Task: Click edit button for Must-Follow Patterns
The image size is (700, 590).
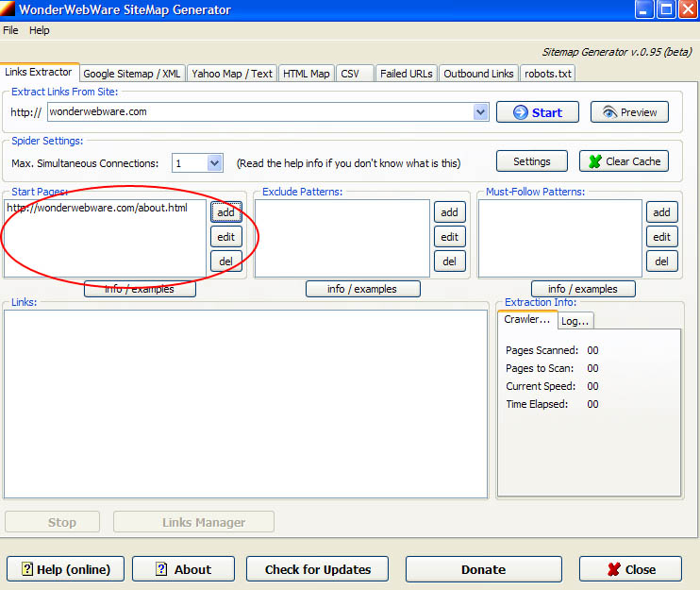Action: pyautogui.click(x=661, y=237)
